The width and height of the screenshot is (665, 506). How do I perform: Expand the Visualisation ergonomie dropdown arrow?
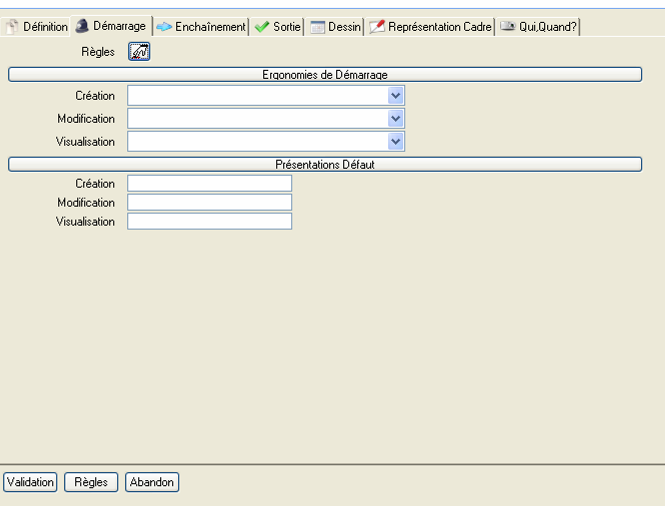click(x=396, y=142)
